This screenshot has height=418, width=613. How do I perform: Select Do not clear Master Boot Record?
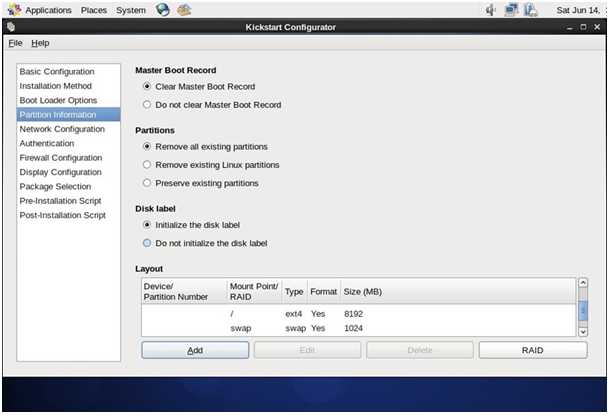pos(147,104)
